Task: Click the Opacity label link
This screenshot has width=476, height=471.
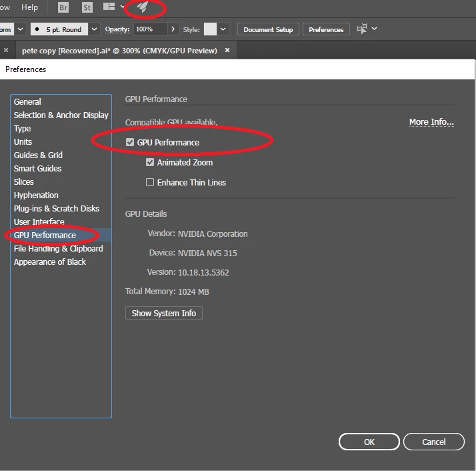Action: coord(117,29)
